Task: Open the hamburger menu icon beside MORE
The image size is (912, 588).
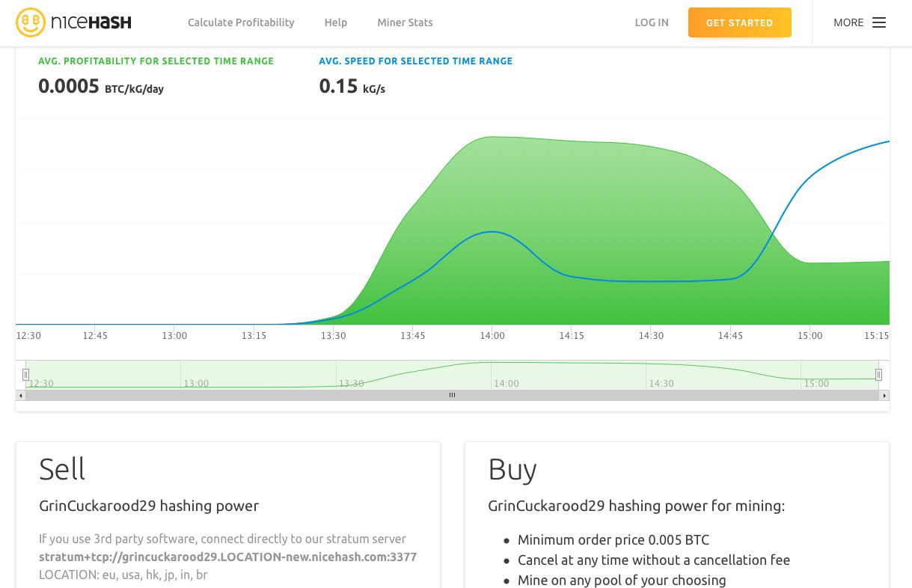Action: 879,22
